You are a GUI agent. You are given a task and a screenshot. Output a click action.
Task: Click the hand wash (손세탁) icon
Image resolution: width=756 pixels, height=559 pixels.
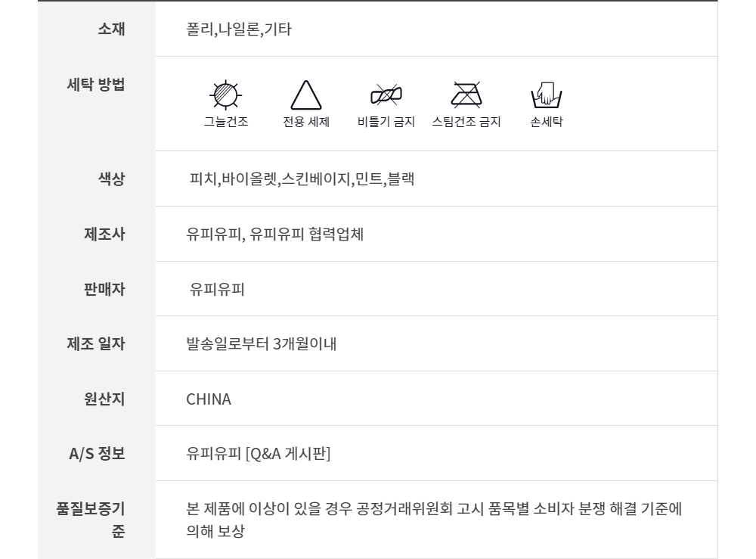(547, 95)
